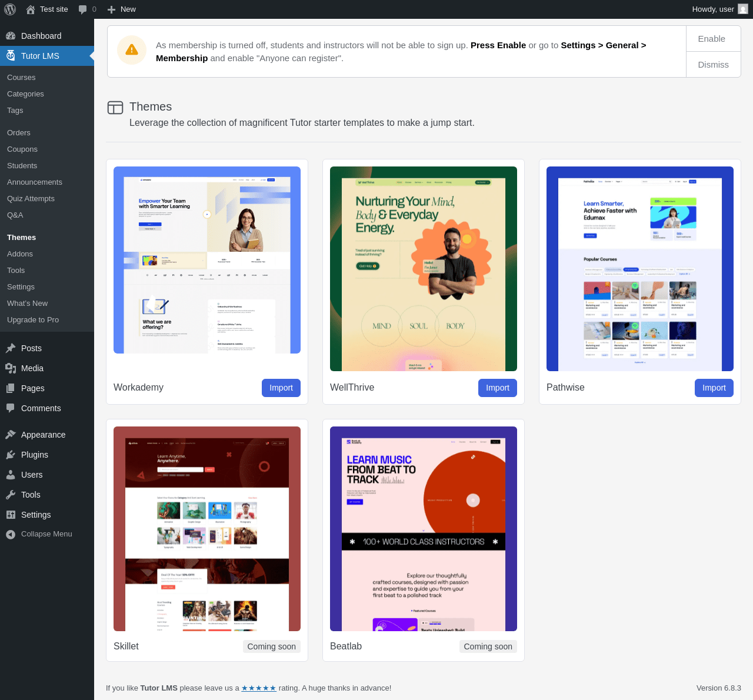Click the Collapse Menu arrow icon
Screen dimensions: 753x700
pos(11,534)
